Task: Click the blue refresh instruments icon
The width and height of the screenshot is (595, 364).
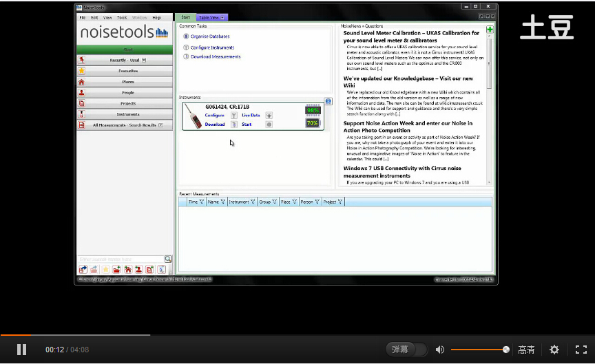Action: 328,101
